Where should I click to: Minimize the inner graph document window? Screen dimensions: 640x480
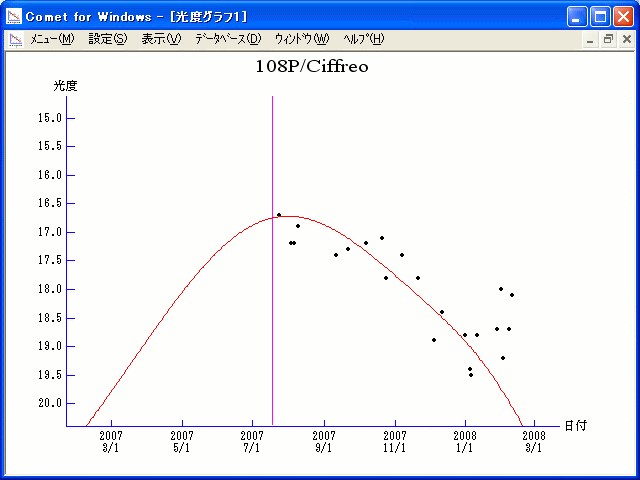(x=590, y=39)
